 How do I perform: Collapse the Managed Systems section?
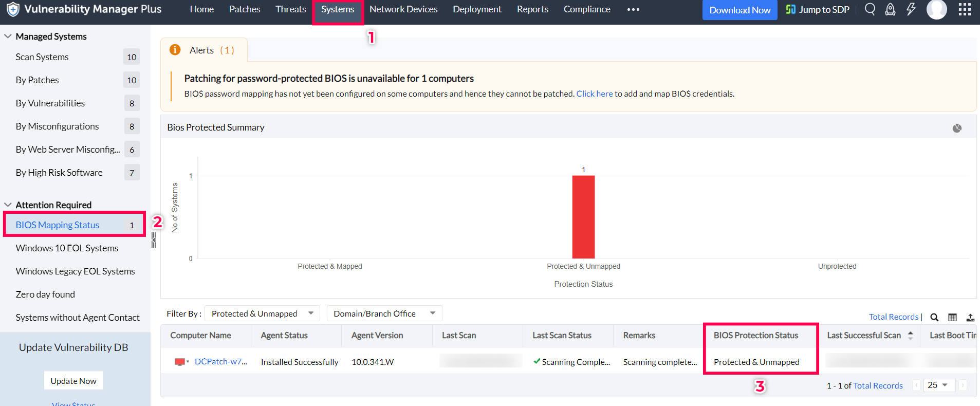click(8, 36)
